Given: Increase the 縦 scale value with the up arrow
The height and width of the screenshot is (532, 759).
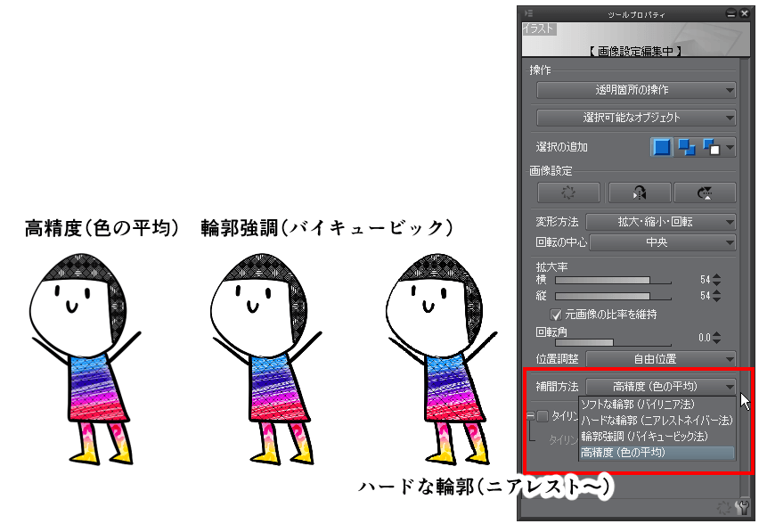Looking at the screenshot, I should (x=717, y=292).
